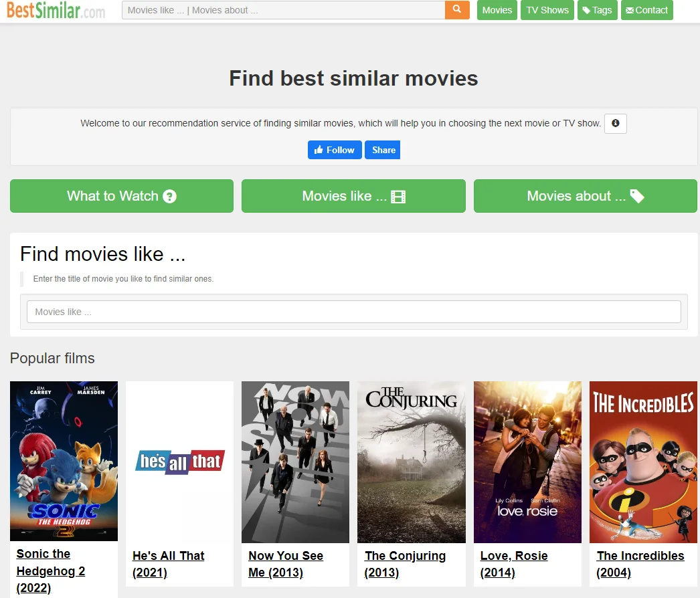This screenshot has width=700, height=598.
Task: Click the Movies about ... tag button
Action: (x=585, y=196)
